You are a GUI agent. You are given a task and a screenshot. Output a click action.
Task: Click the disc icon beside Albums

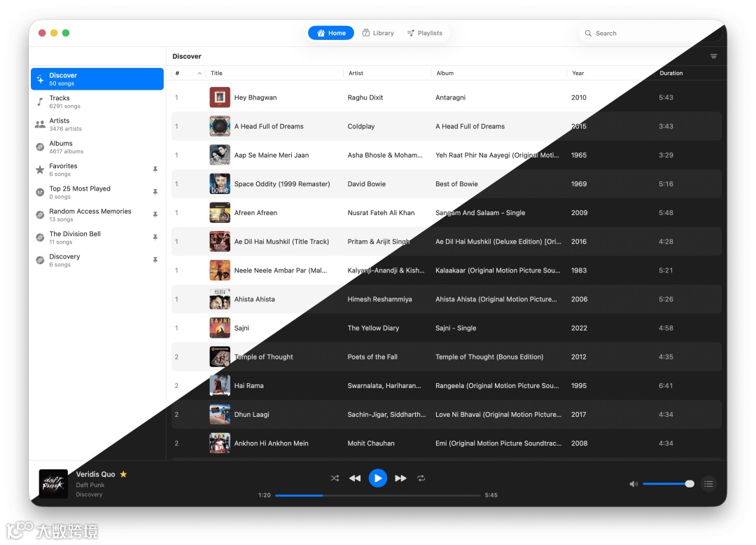pos(40,147)
